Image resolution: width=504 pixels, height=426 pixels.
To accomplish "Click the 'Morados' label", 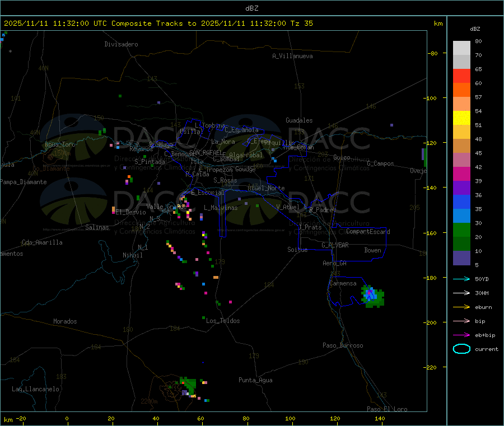I will click(x=65, y=321).
